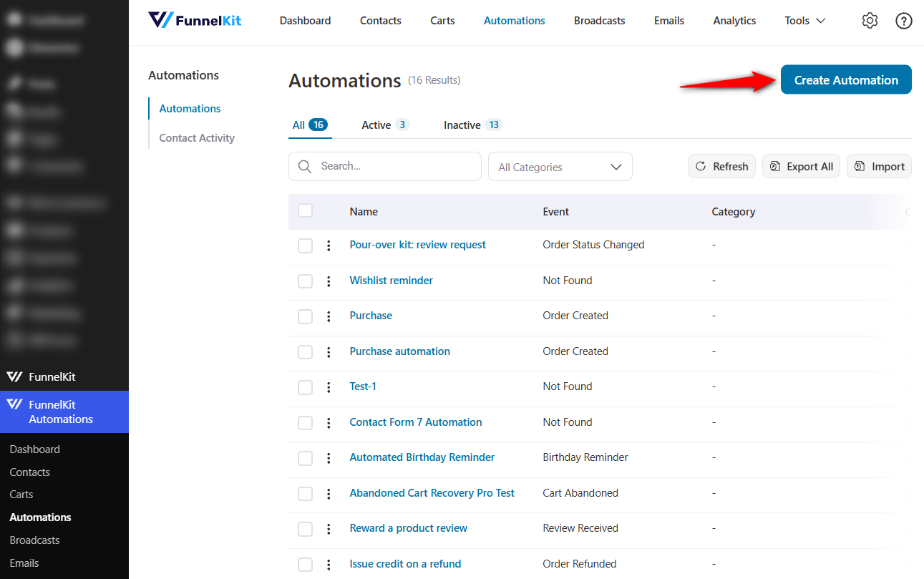The image size is (924, 579).
Task: Check the Wishlist reminder row checkbox
Action: 306,281
